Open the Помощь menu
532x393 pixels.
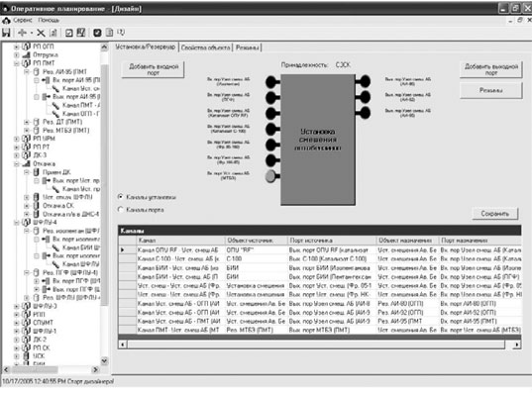point(49,21)
